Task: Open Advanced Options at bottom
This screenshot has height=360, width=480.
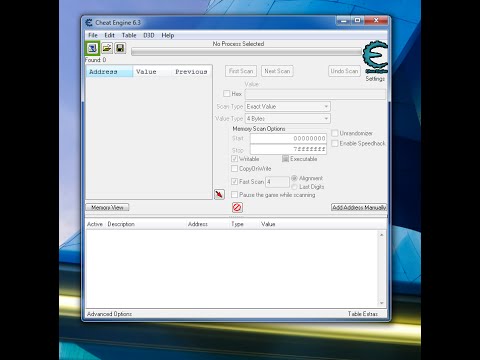Action: (109, 314)
